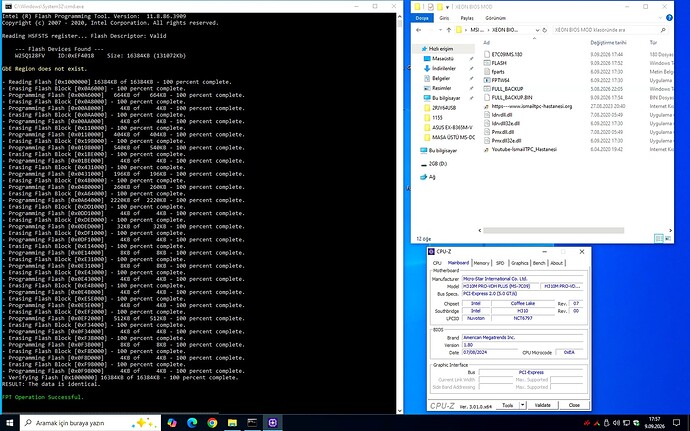This screenshot has height=431, width=690.
Task: Open the 1155 folder in sidebar
Action: pos(437,118)
